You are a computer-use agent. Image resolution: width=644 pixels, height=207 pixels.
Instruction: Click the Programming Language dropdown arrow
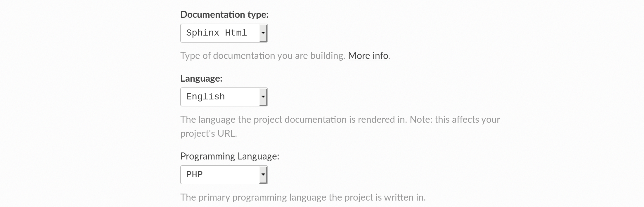[263, 175]
